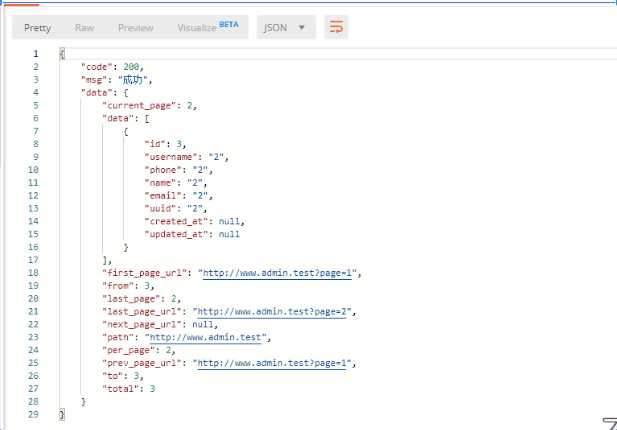Select the "username" key
The width and height of the screenshot is (617, 430).
171,157
